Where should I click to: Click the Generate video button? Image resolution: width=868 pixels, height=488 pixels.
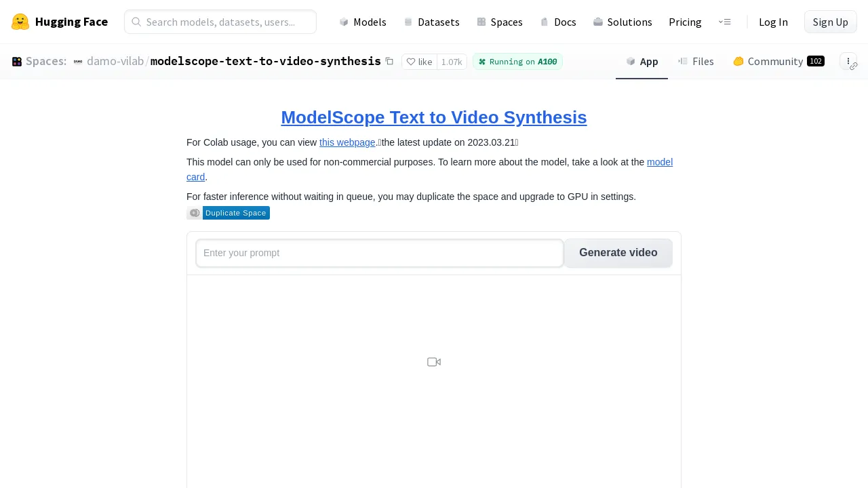point(618,253)
